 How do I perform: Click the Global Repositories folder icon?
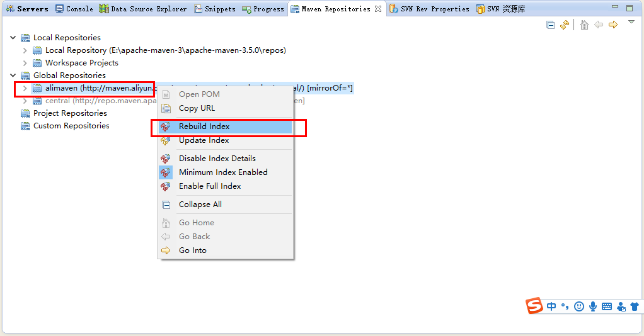(x=25, y=76)
